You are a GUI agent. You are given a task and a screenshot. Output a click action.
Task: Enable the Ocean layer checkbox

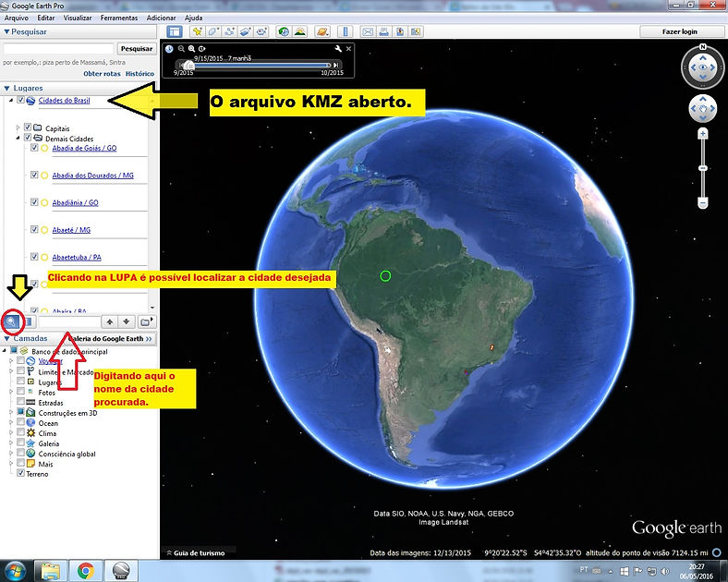(x=20, y=422)
